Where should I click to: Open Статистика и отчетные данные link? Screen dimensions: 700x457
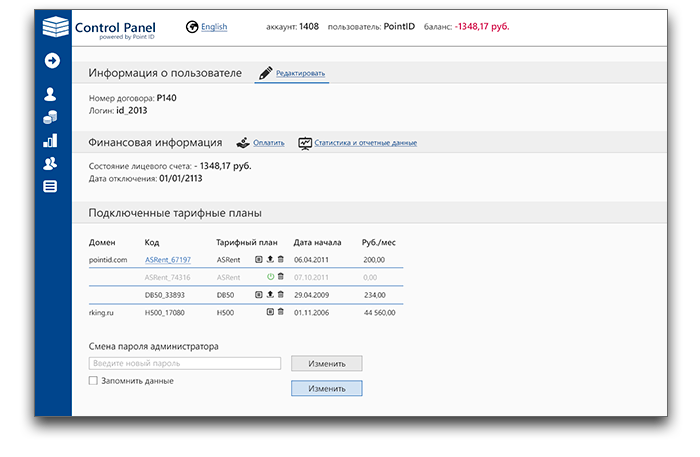pos(365,143)
